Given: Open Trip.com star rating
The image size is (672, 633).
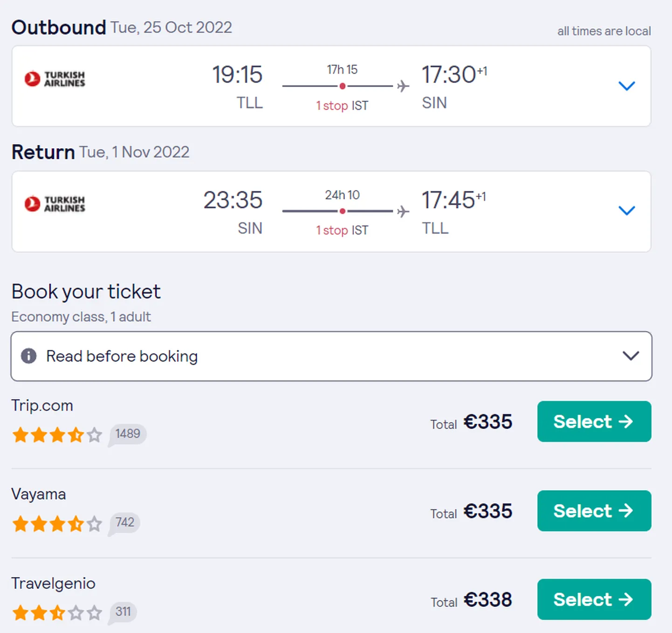Looking at the screenshot, I should [x=57, y=435].
